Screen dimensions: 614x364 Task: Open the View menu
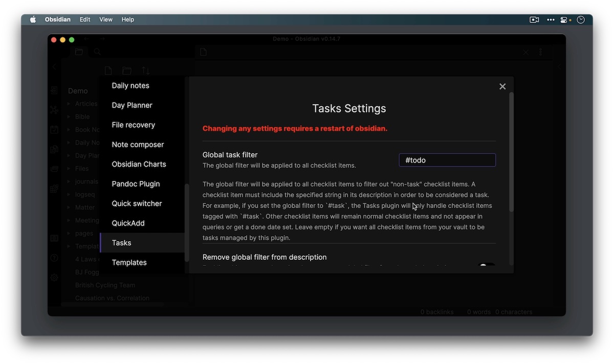tap(106, 19)
